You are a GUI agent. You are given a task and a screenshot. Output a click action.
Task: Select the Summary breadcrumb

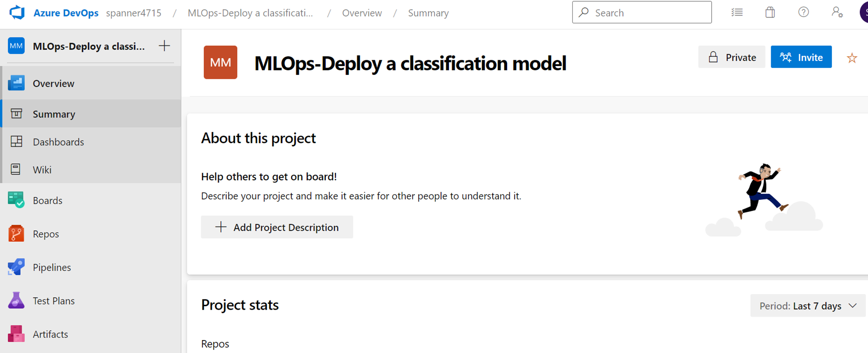coord(428,13)
